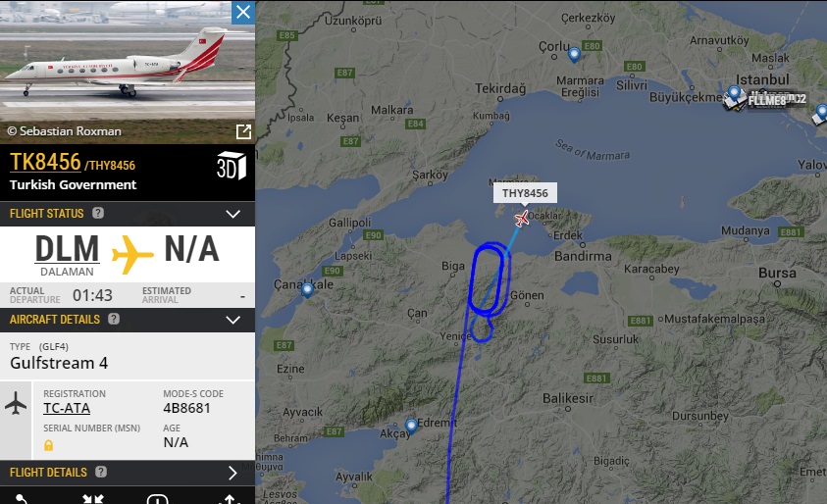This screenshot has width=827, height=504.
Task: Click the Flight Details help question mark
Action: click(x=101, y=472)
